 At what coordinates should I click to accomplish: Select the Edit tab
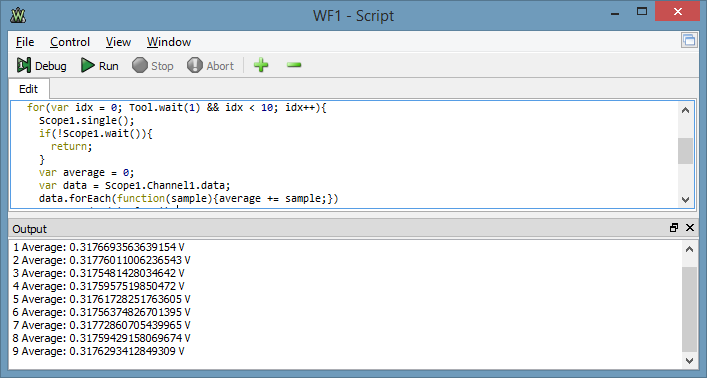coord(28,89)
